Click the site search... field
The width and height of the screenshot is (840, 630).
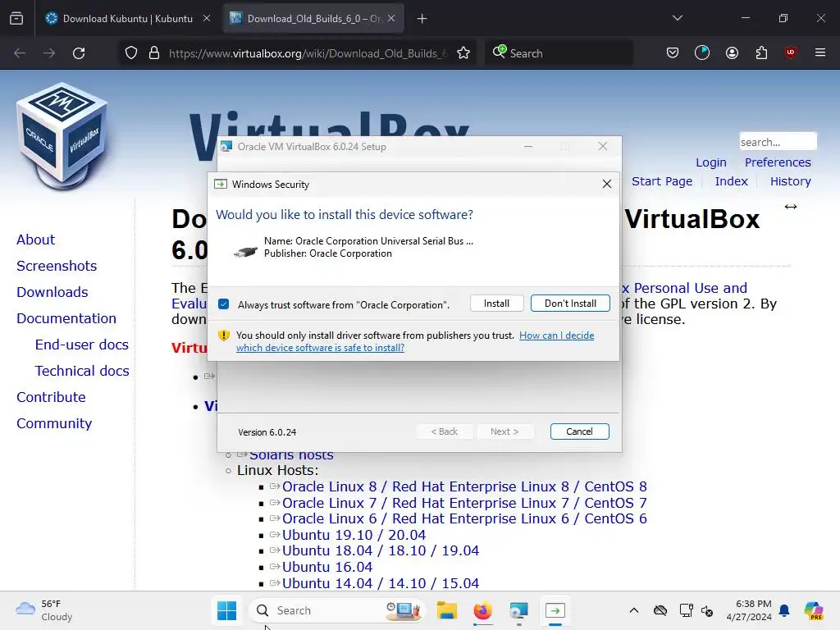pos(778,142)
